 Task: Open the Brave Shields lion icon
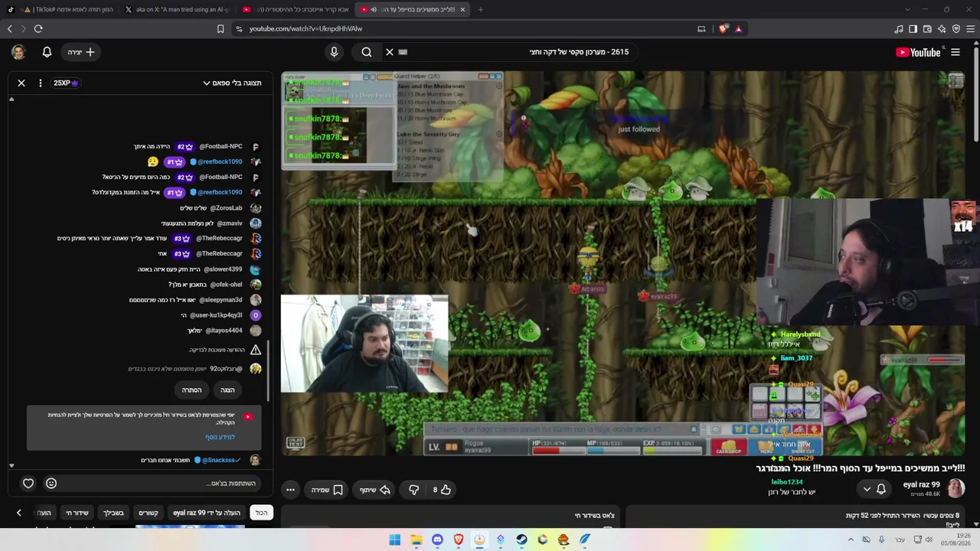pos(724,28)
